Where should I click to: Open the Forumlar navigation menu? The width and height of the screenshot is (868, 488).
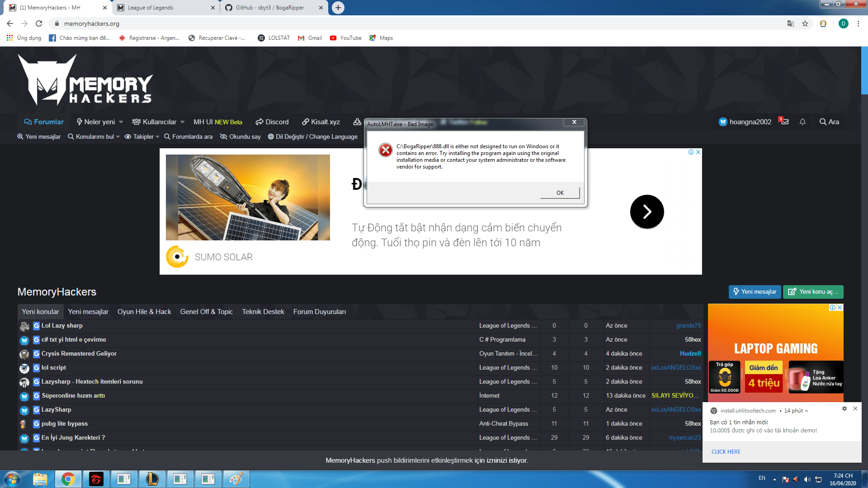click(x=44, y=122)
